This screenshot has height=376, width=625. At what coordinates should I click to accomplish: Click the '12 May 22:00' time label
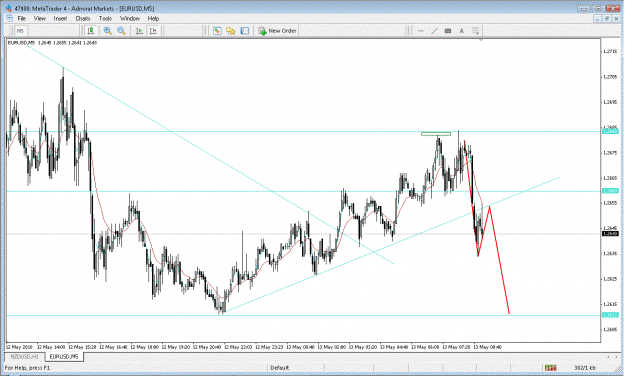[238, 347]
